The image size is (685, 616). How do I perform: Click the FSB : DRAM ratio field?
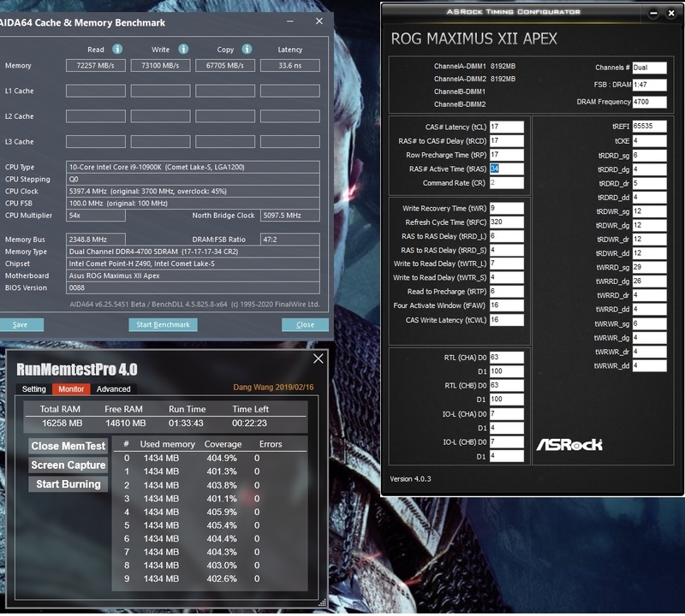click(649, 85)
